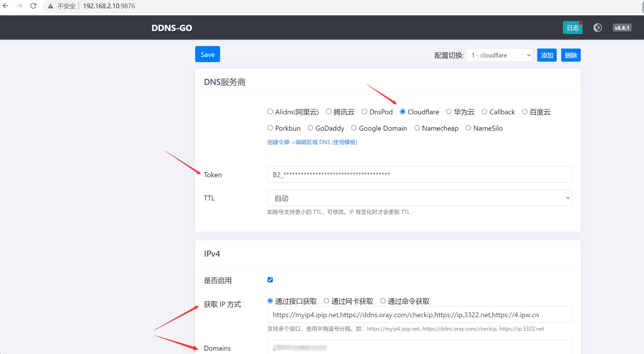Select 华为云 provider
The height and width of the screenshot is (354, 644).
[449, 112]
